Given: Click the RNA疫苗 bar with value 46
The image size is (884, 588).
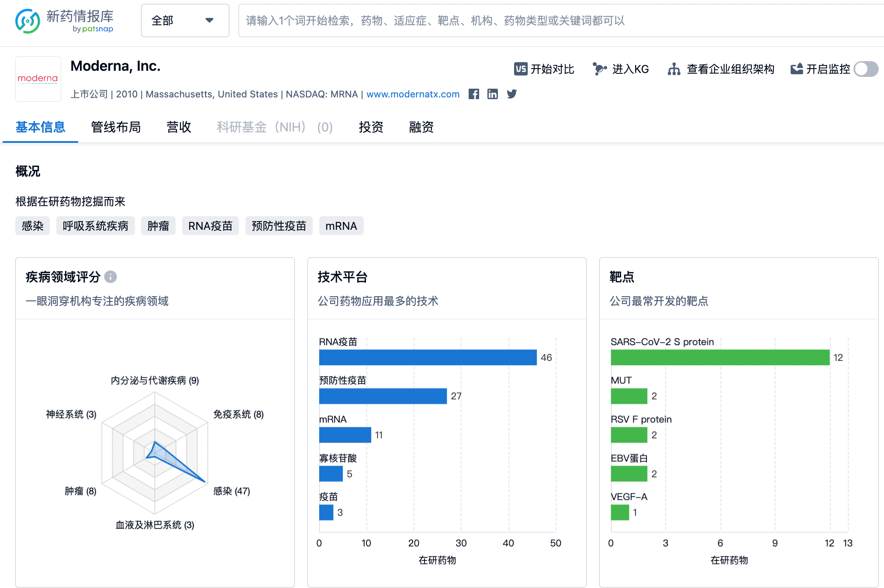Looking at the screenshot, I should click(x=428, y=357).
